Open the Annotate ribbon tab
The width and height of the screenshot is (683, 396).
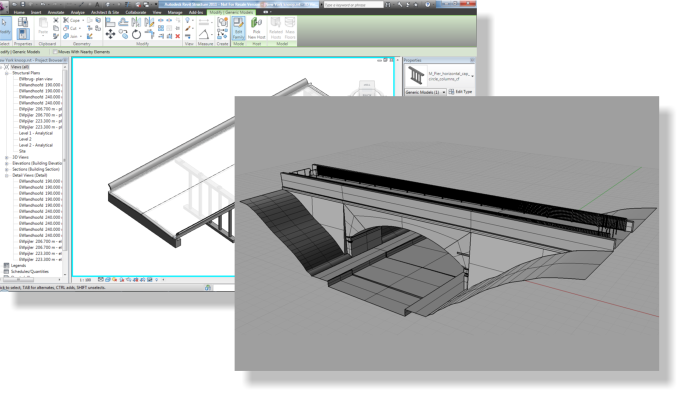pos(56,12)
